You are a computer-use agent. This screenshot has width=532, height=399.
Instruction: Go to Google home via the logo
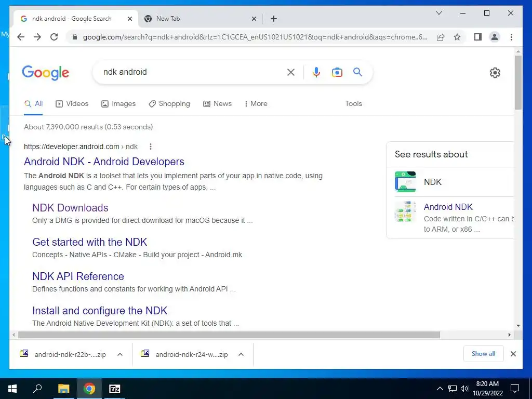click(46, 73)
